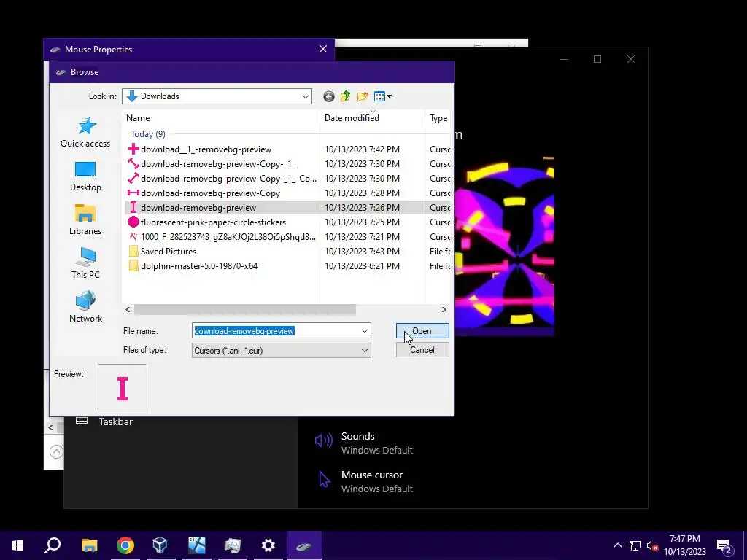Collapse the Today (9) group header
This screenshot has width=747, height=560.
[147, 134]
